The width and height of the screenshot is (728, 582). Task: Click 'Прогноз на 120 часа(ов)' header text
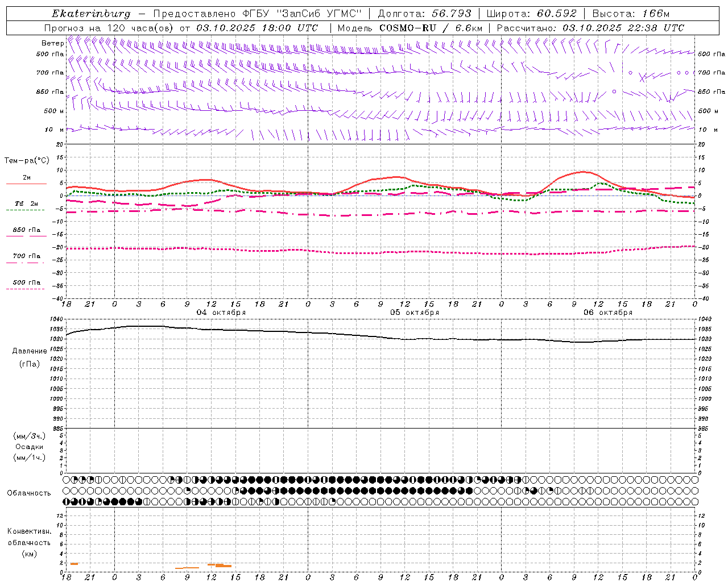click(x=109, y=28)
